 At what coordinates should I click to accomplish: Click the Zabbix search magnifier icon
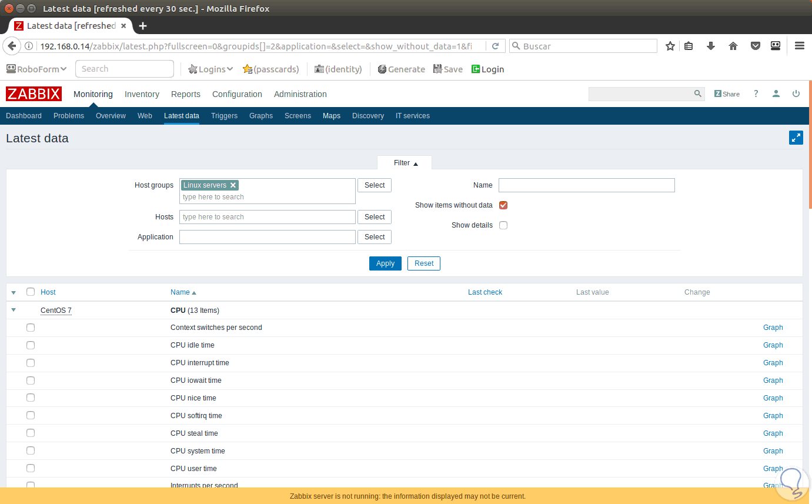point(698,94)
